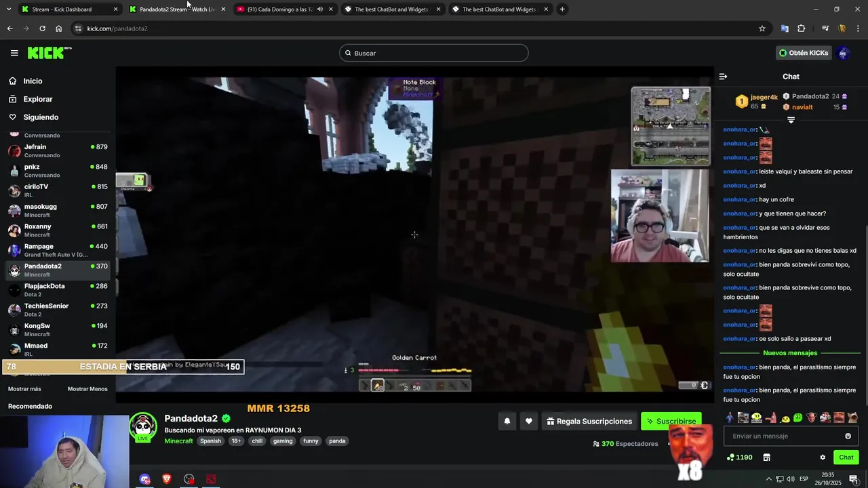Open Dota 2 from taskbar
Screen dimensions: 868x488
tap(211, 479)
